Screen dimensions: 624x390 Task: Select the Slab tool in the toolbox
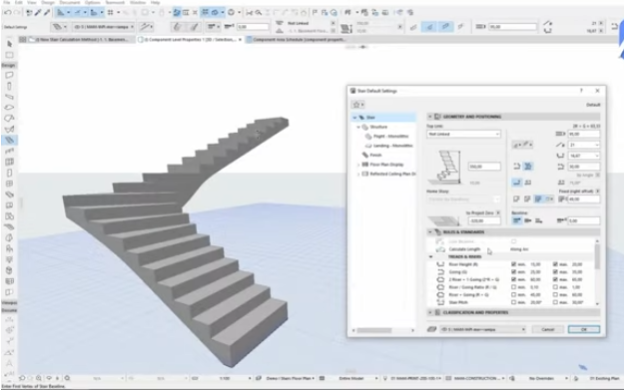[x=10, y=107]
